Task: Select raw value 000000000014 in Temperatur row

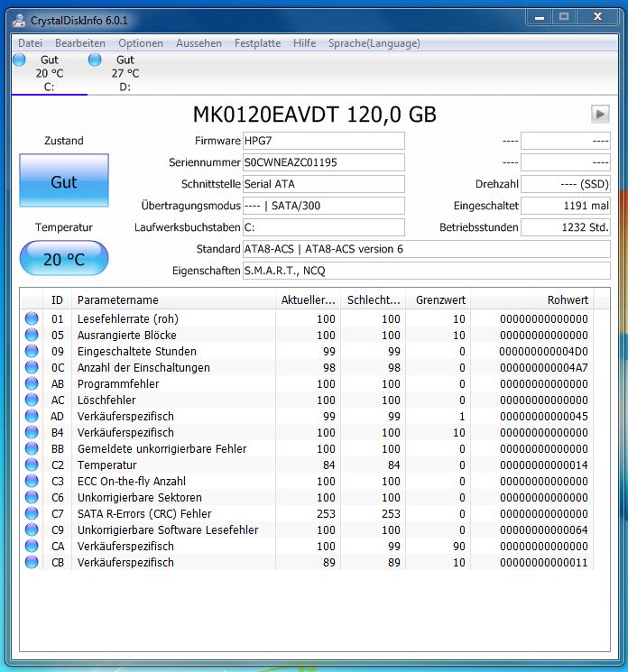Action: (x=543, y=465)
